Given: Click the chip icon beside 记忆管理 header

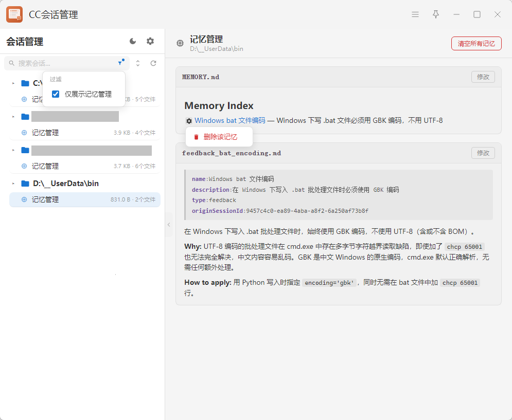Looking at the screenshot, I should 180,43.
